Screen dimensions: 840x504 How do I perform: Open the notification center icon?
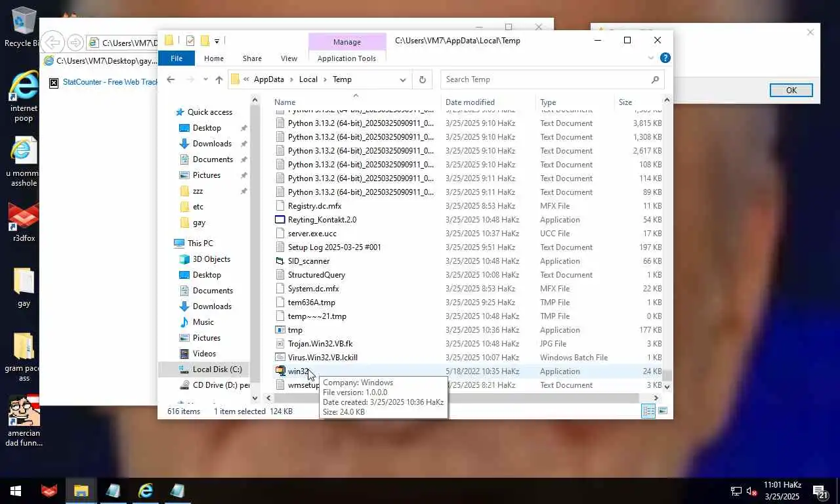pos(819,491)
